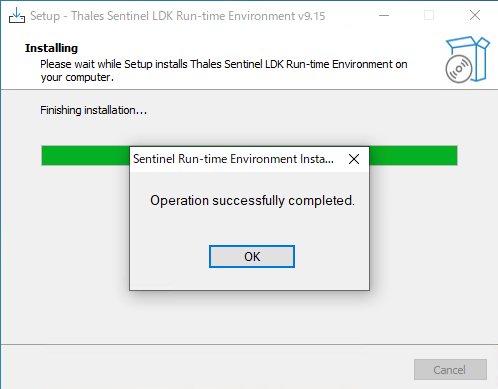The image size is (498, 389).
Task: Click the v9.15 version number in title
Action: point(312,16)
